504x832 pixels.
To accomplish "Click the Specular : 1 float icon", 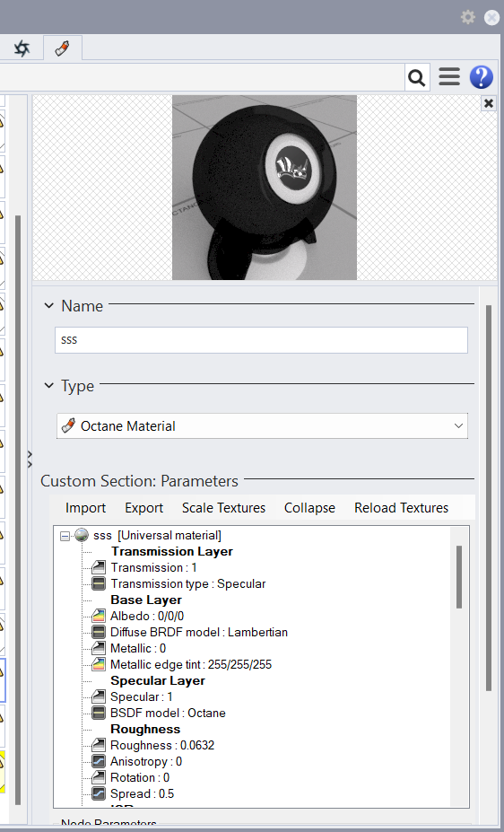I will click(x=99, y=696).
